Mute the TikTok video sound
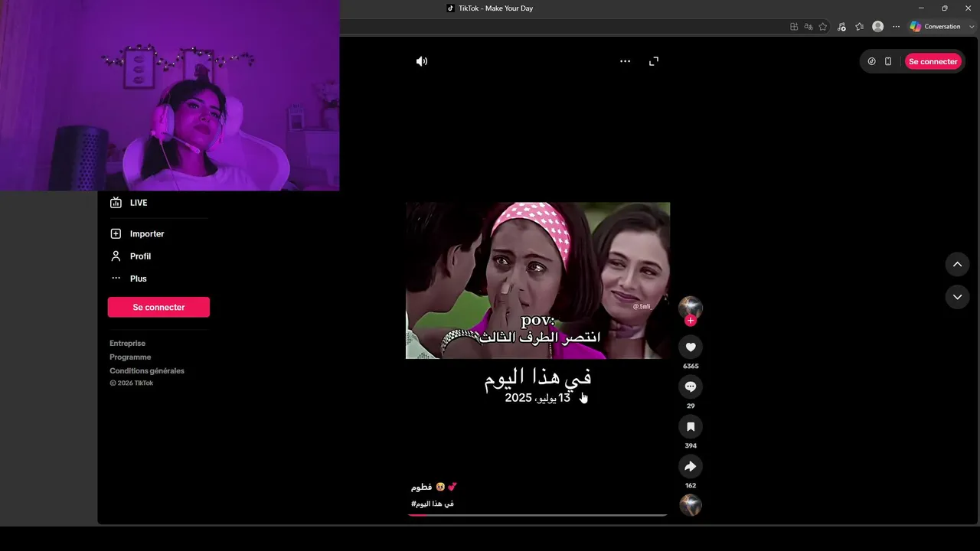This screenshot has height=551, width=980. pos(422,61)
